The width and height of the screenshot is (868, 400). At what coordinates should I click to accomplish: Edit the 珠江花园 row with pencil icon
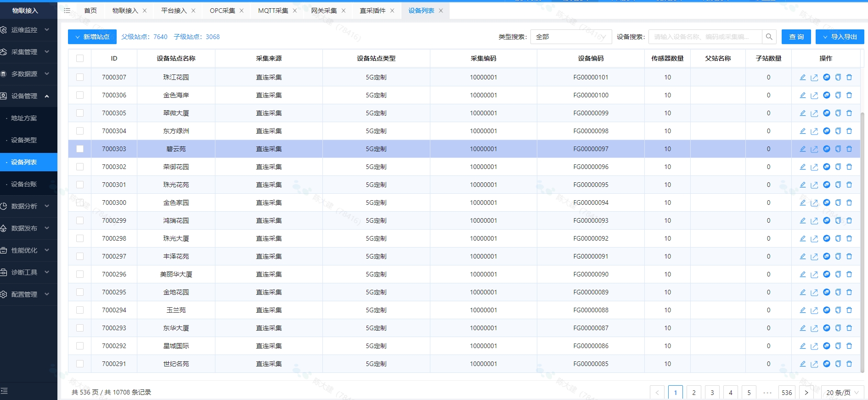tap(803, 77)
